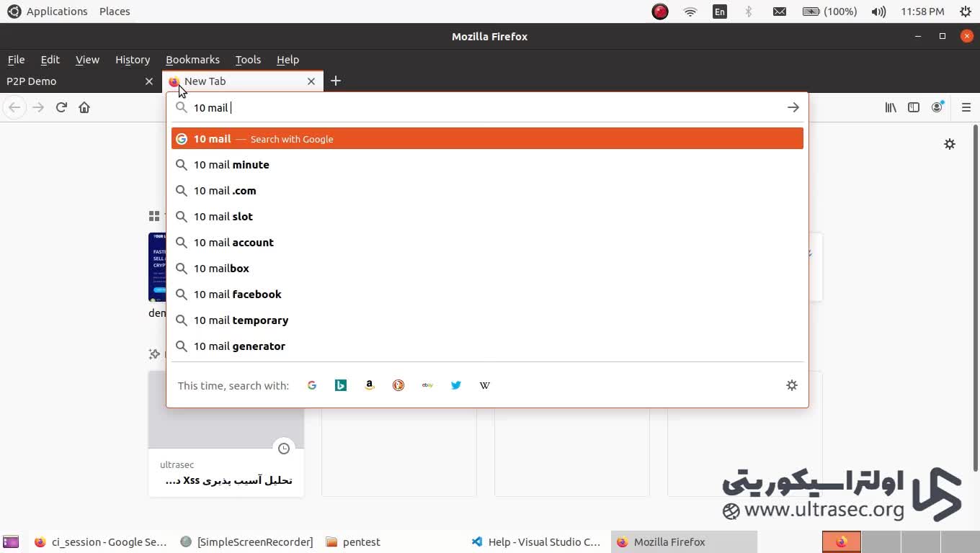The image size is (980, 553).
Task: Open the Library toolbar icon
Action: pyautogui.click(x=891, y=107)
